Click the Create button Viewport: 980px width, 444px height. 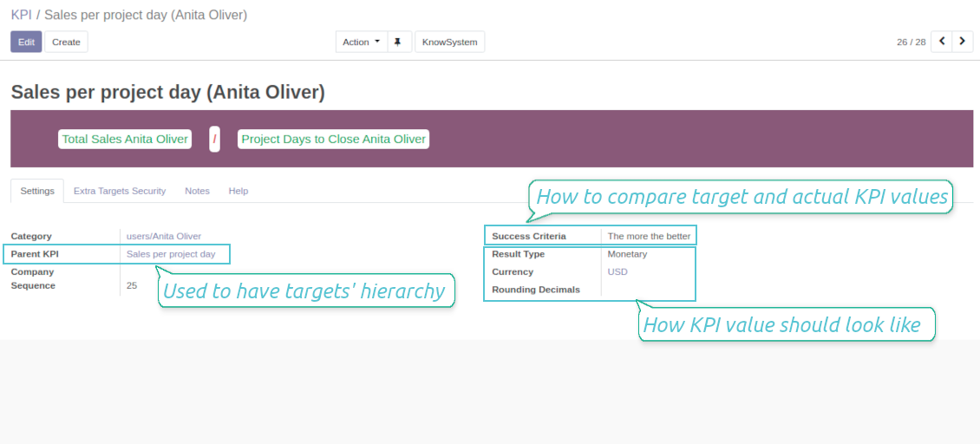(x=66, y=42)
